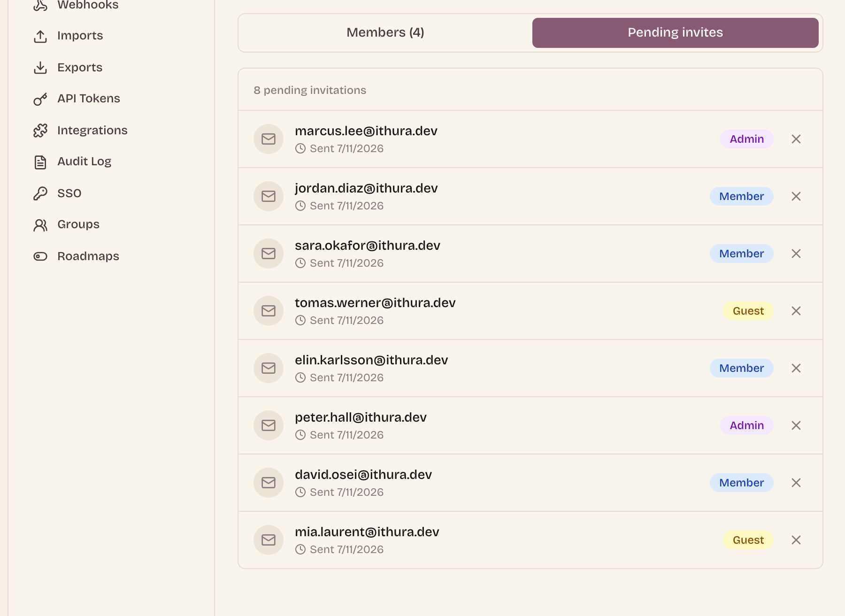Click Member badge for david.osei
Viewport: 845px width, 616px height.
coord(742,483)
